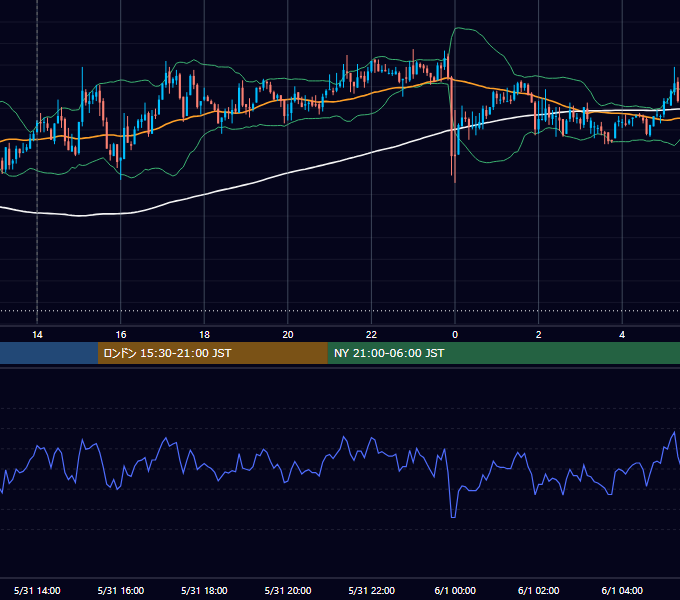
Task: Click the hour label 22 on price chart axis
Action: click(371, 335)
